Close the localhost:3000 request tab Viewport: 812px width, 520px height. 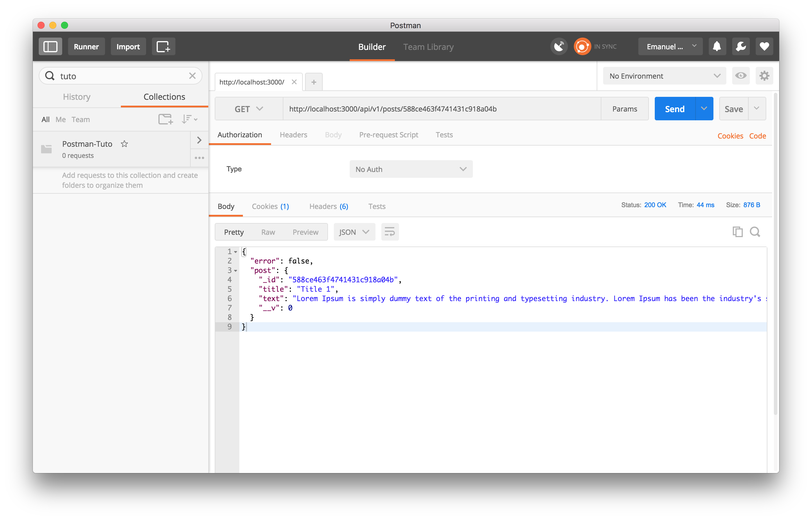pyautogui.click(x=294, y=82)
